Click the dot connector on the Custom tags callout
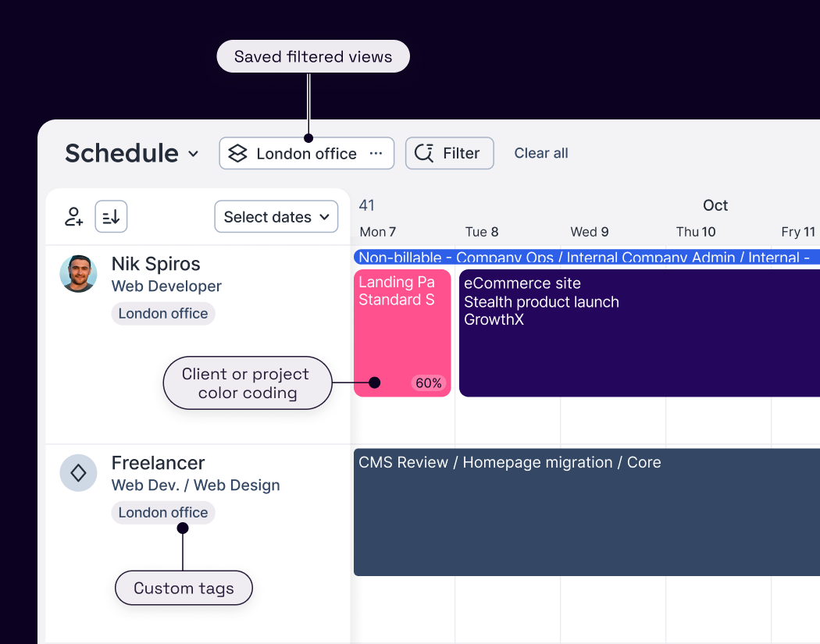820x644 pixels. point(183,528)
